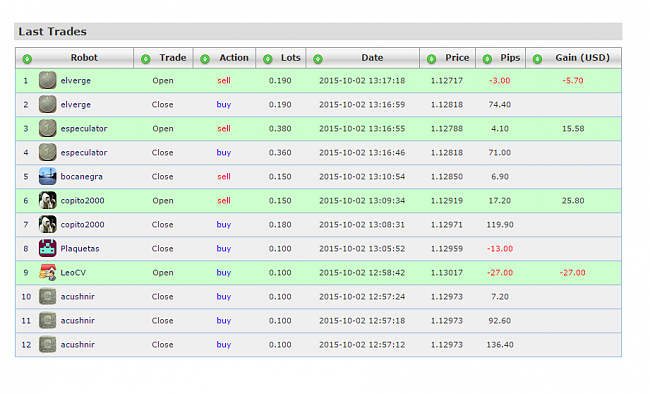
Task: Open Plaquetas robot link
Action: tap(80, 248)
